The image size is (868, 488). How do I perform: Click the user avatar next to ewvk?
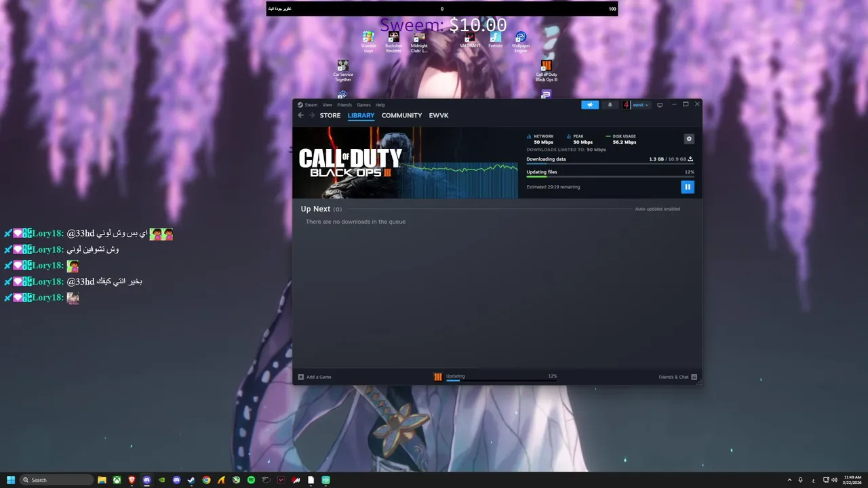(627, 105)
